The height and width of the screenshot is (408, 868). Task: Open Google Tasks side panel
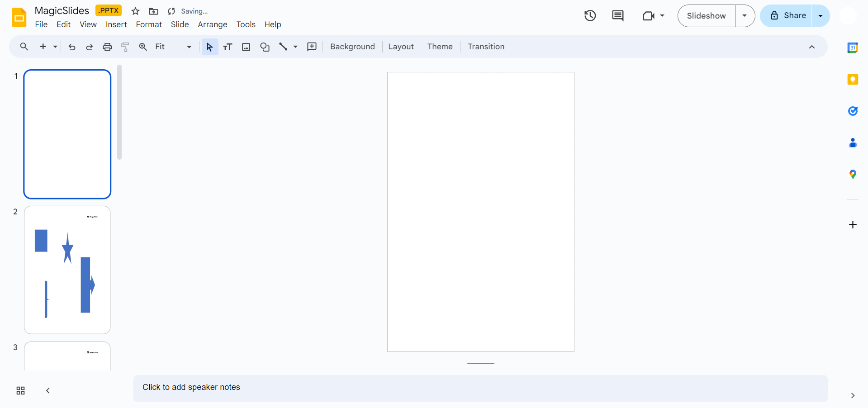[853, 111]
